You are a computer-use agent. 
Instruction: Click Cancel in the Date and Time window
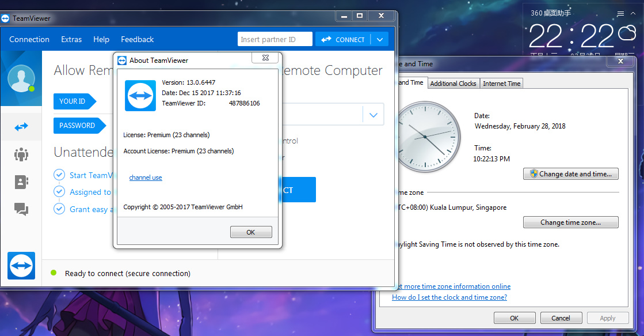(561, 318)
